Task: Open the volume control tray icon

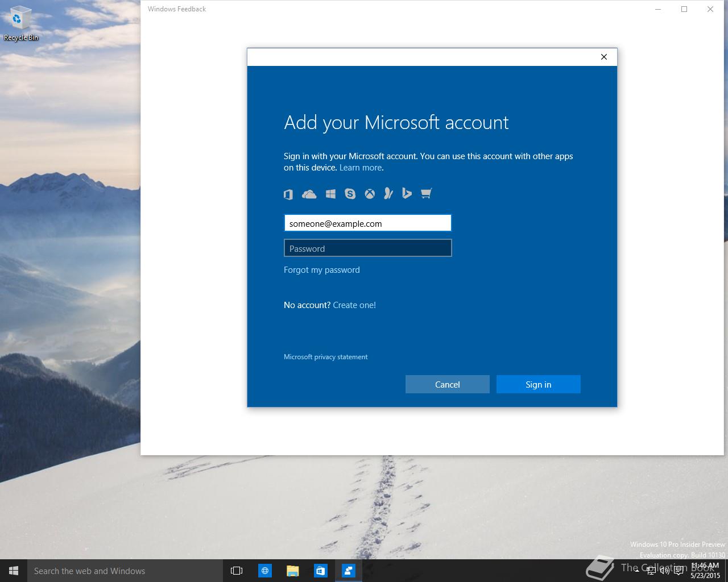Action: pyautogui.click(x=664, y=571)
